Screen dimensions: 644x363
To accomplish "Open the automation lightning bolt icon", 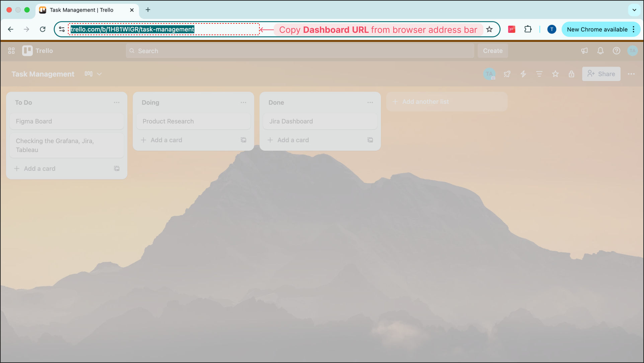I will point(523,74).
